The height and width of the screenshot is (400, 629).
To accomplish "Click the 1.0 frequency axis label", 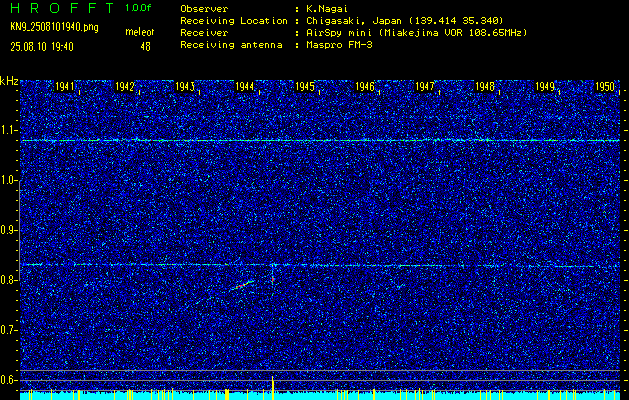I will point(8,180).
